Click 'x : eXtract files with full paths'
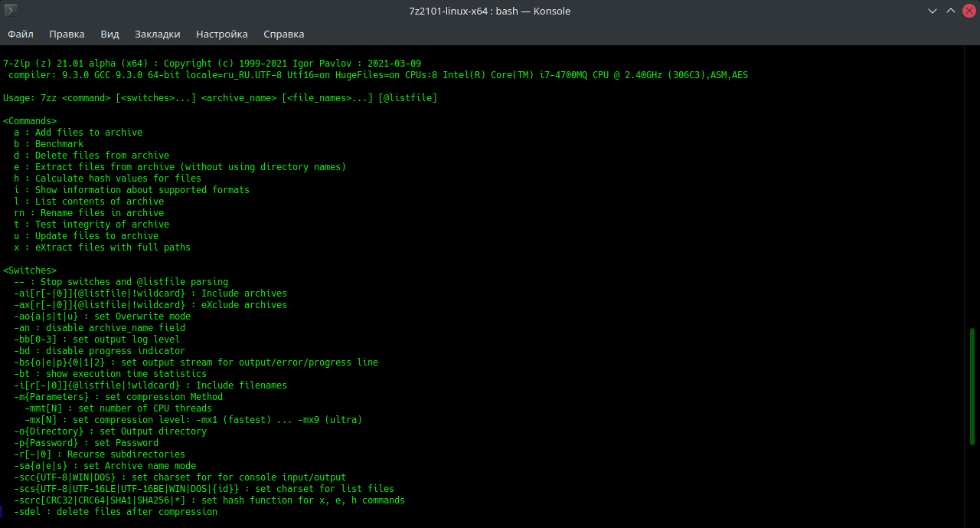 click(x=103, y=248)
